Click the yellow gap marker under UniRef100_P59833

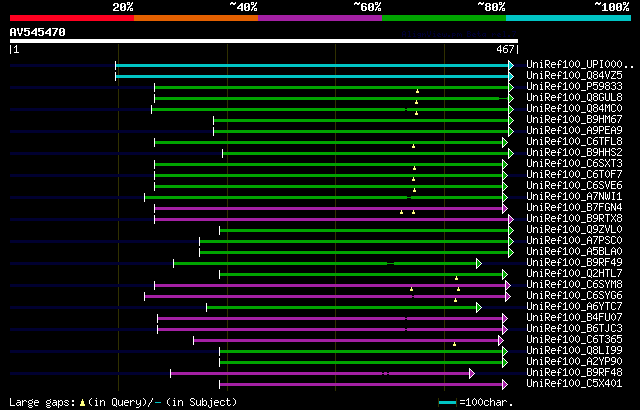coord(417,91)
